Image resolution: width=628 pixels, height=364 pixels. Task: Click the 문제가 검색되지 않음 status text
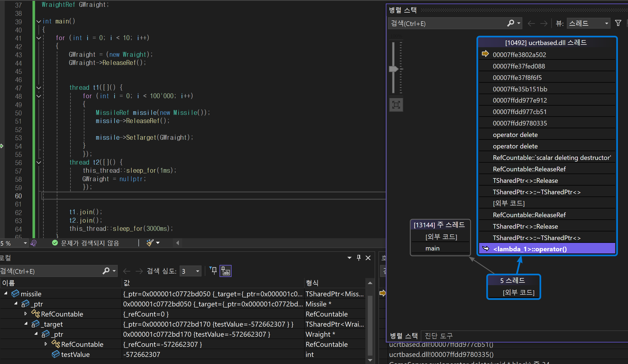(90, 243)
